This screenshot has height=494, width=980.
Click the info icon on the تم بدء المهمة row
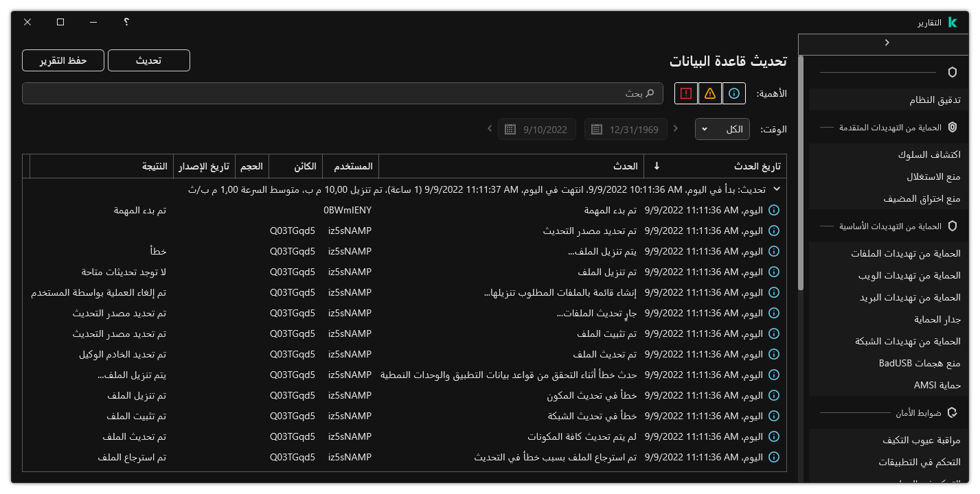coord(773,210)
